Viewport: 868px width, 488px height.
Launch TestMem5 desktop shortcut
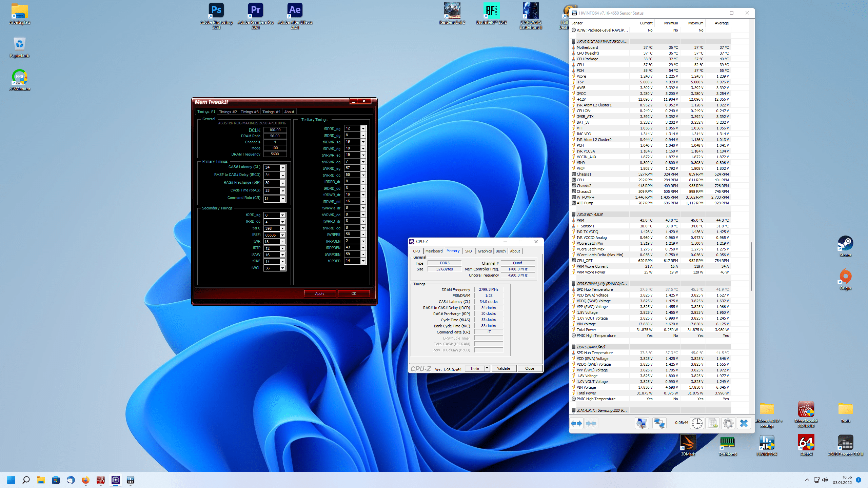(727, 445)
